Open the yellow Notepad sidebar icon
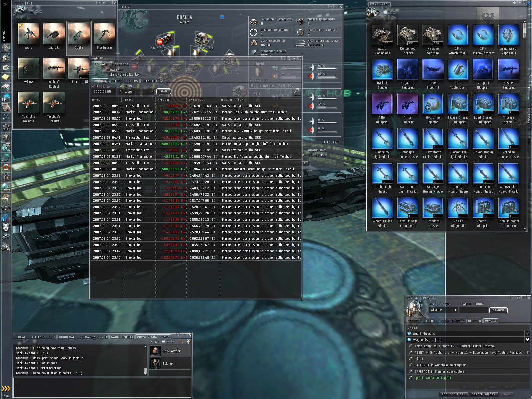The height and width of the screenshot is (399, 532). [x=6, y=77]
